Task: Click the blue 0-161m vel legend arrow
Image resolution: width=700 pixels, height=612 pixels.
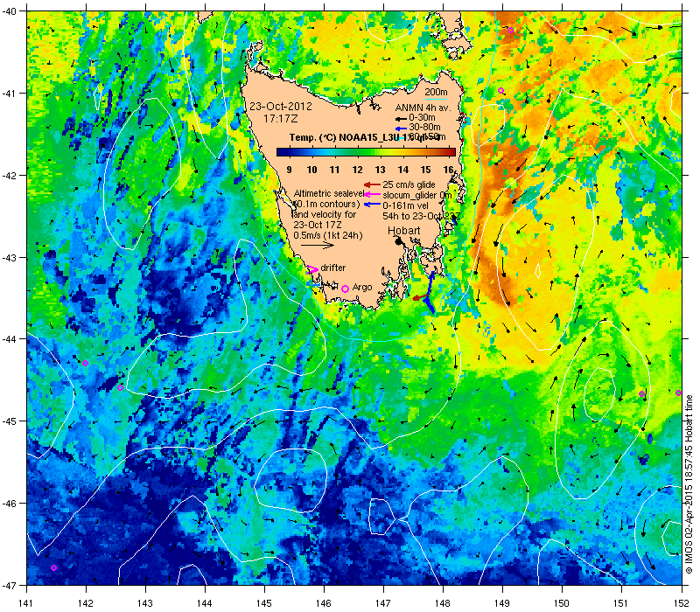Action: [x=372, y=205]
